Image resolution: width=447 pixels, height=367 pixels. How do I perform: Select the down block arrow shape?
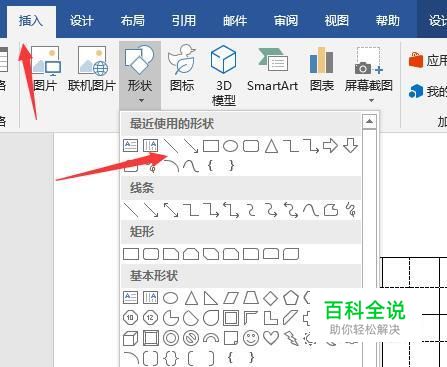350,146
